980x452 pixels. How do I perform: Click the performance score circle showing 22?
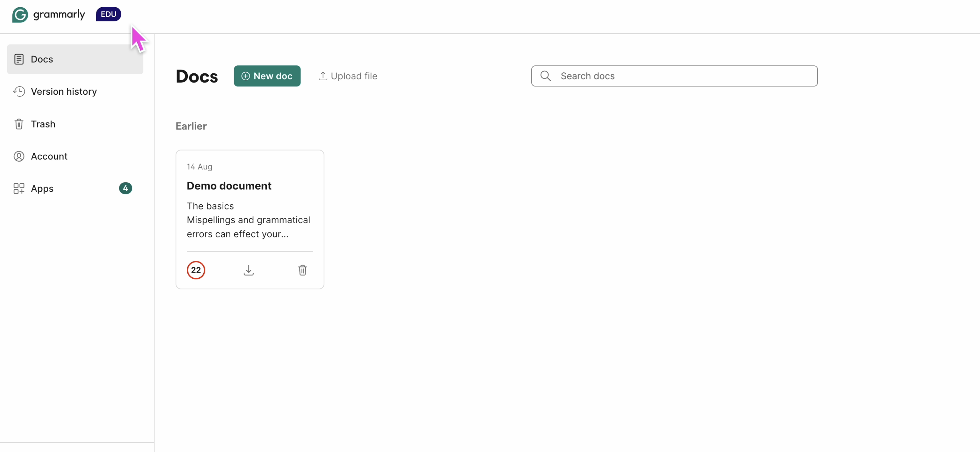tap(196, 270)
